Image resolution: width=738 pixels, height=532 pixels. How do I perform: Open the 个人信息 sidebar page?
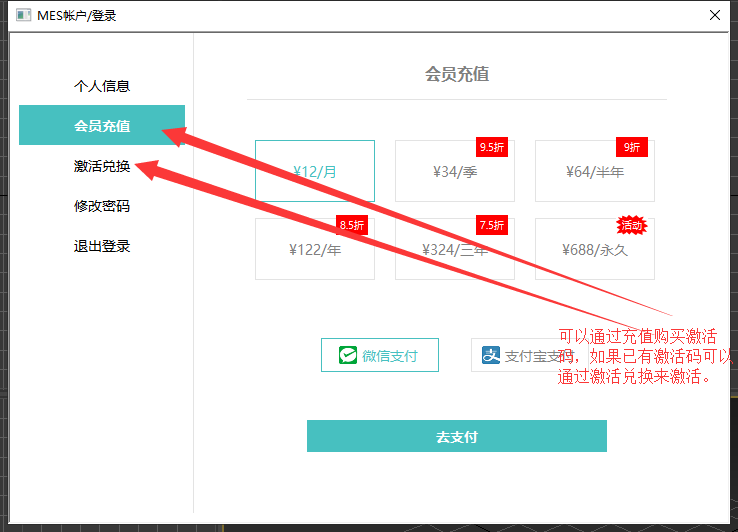pos(102,86)
